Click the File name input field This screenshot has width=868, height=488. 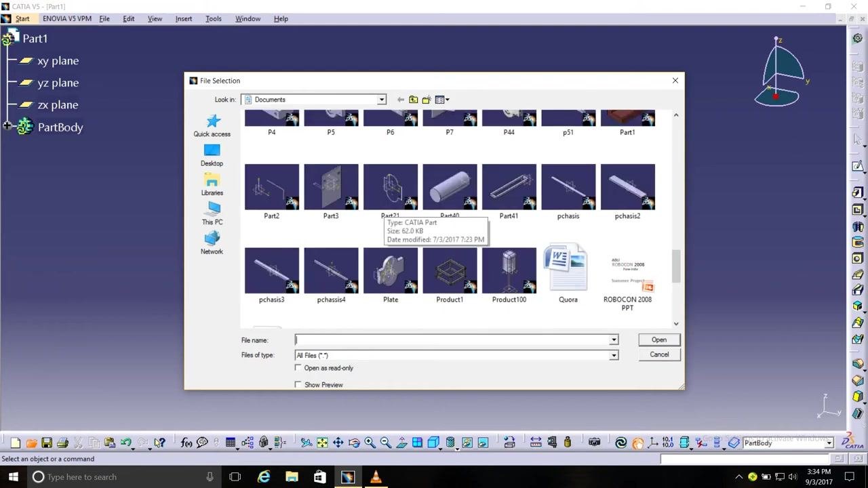[452, 340]
